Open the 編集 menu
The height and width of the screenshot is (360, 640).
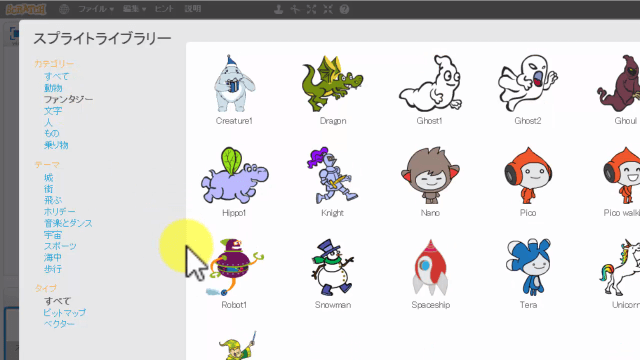tap(134, 9)
